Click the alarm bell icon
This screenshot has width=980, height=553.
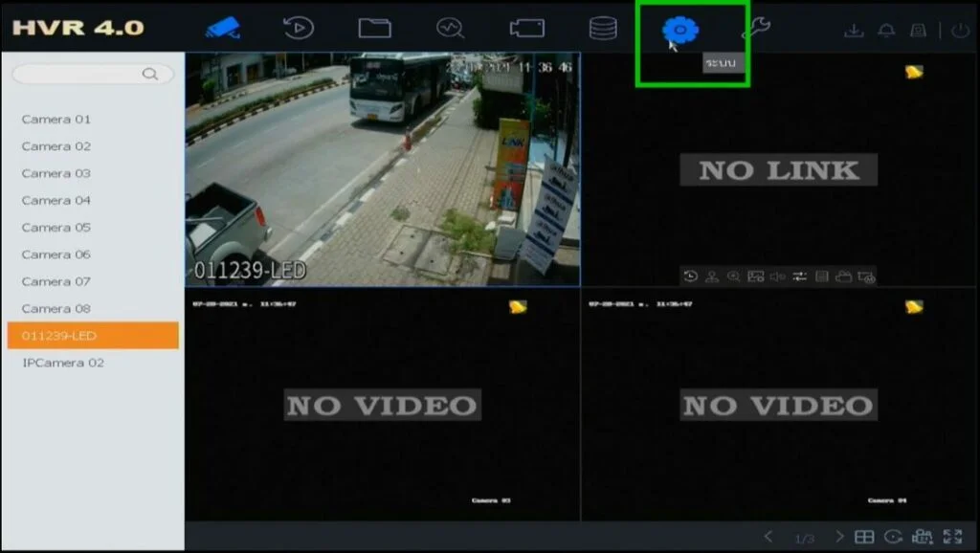[886, 31]
